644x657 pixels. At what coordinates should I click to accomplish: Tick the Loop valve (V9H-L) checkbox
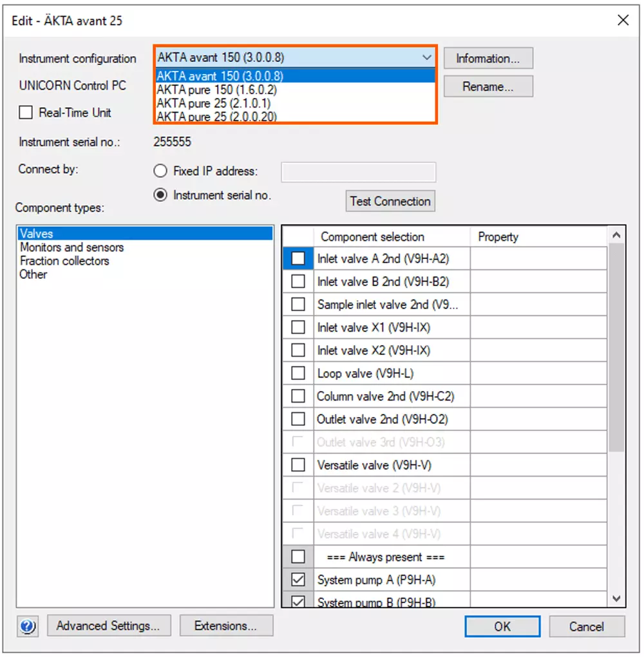[x=298, y=374]
